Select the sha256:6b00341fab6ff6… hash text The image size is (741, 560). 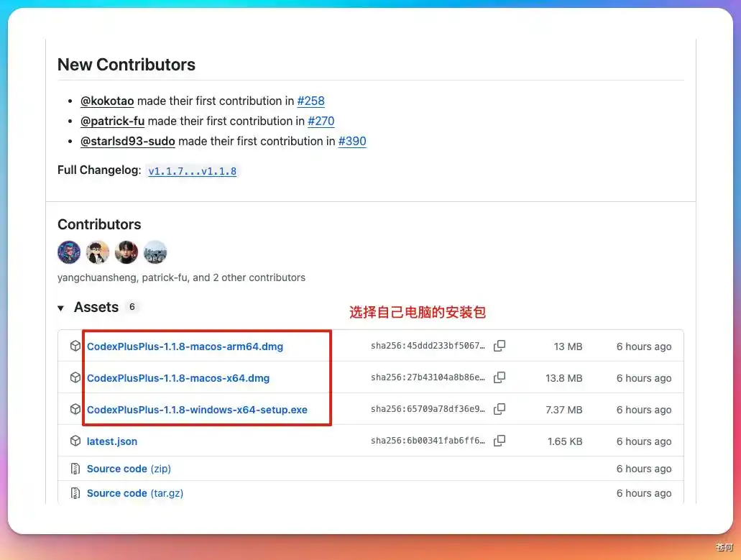click(x=428, y=441)
